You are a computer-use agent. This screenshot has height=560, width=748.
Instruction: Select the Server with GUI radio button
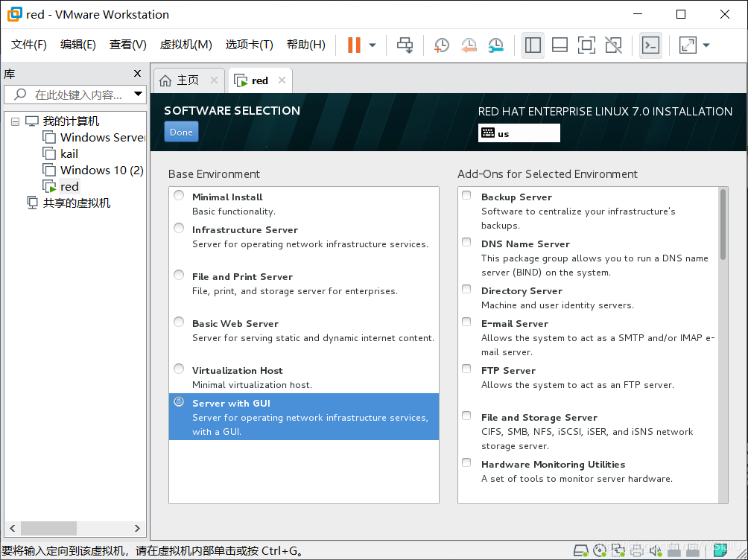point(179,401)
